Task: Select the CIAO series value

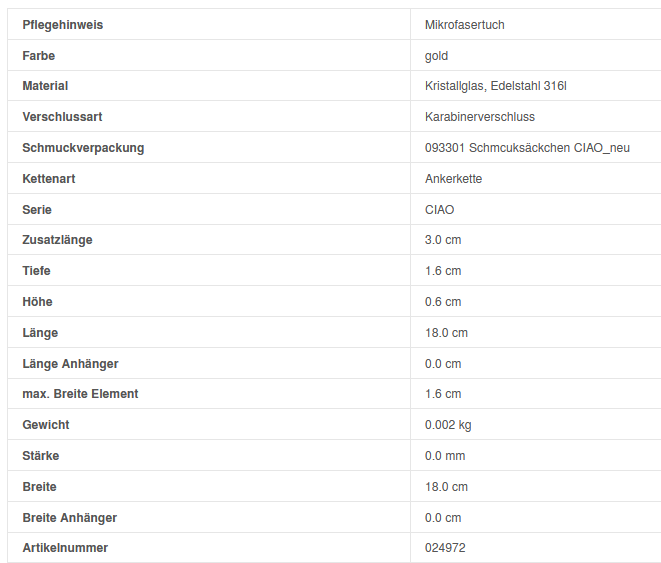Action: pyautogui.click(x=439, y=210)
